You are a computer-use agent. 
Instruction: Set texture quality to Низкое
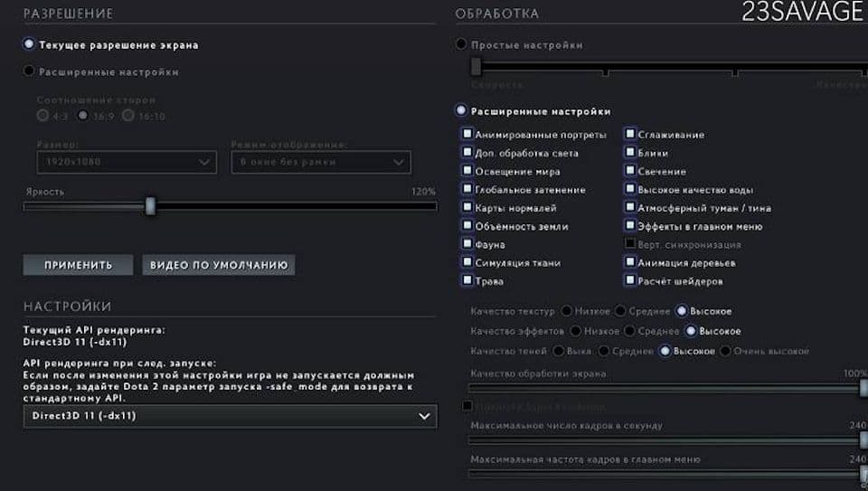tap(567, 310)
